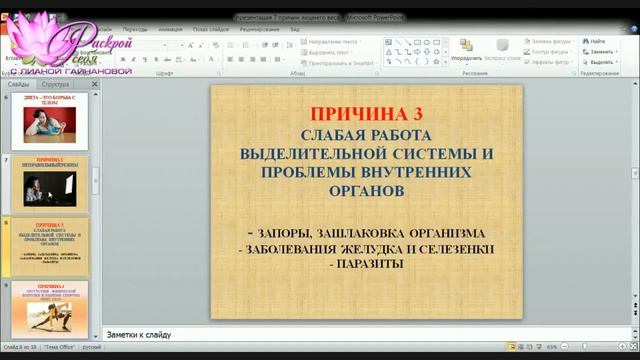Switch to Slides tab in slide pane
The image size is (640, 360).
(x=18, y=84)
